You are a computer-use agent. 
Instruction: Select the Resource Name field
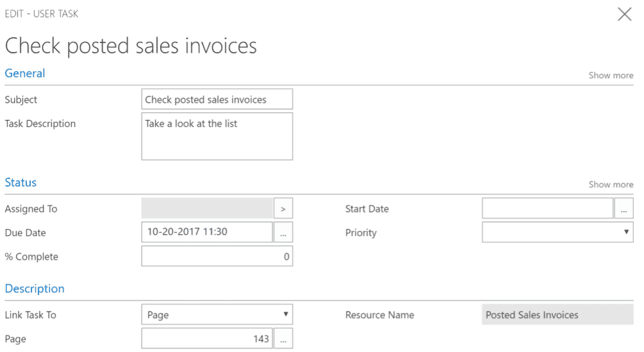pos(557,315)
